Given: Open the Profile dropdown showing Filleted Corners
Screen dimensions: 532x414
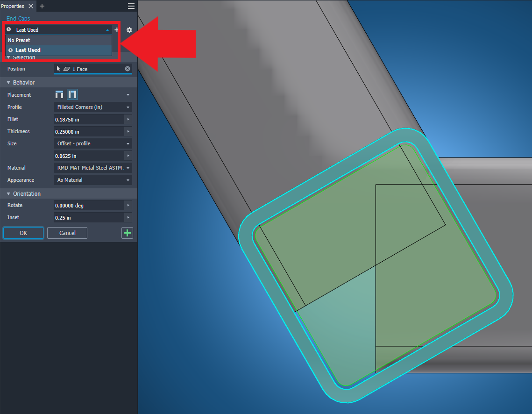Looking at the screenshot, I should click(92, 107).
